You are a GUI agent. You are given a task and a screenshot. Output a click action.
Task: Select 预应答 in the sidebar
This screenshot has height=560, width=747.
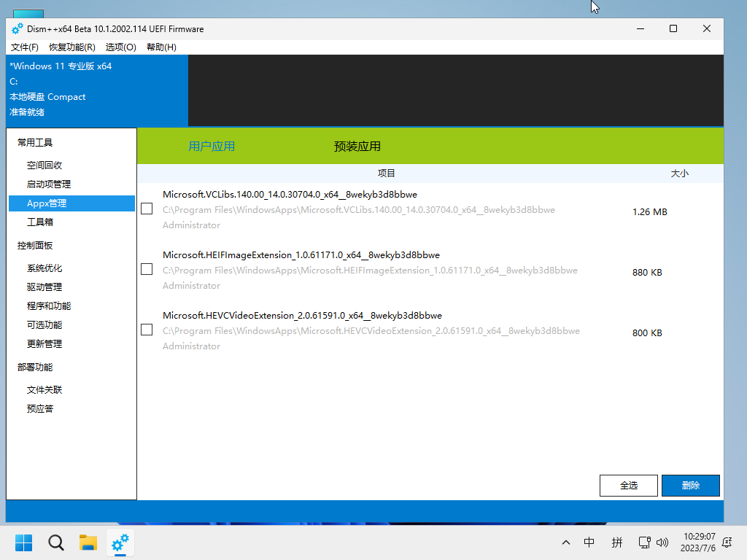click(71, 408)
